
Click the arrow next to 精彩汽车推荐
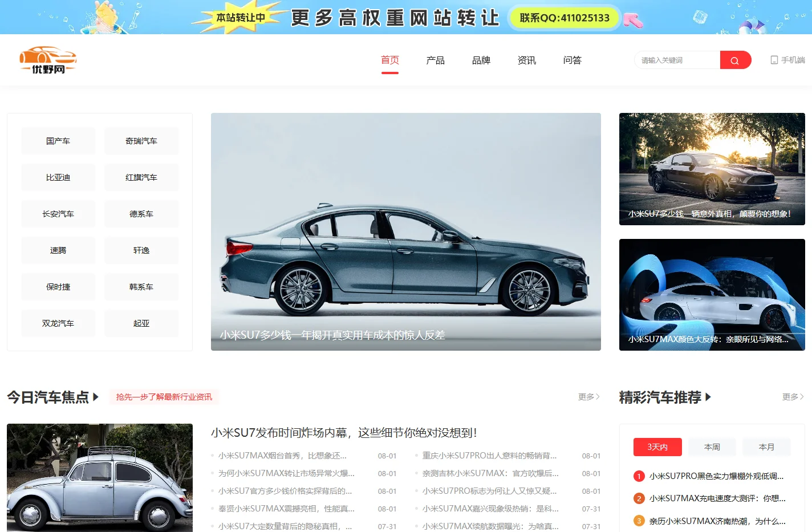[708, 397]
